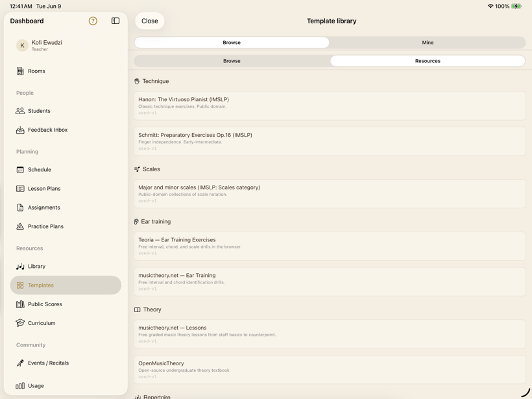Image resolution: width=532 pixels, height=399 pixels.
Task: Open Teoria — Ear Training Exercises card
Action: 330,246
